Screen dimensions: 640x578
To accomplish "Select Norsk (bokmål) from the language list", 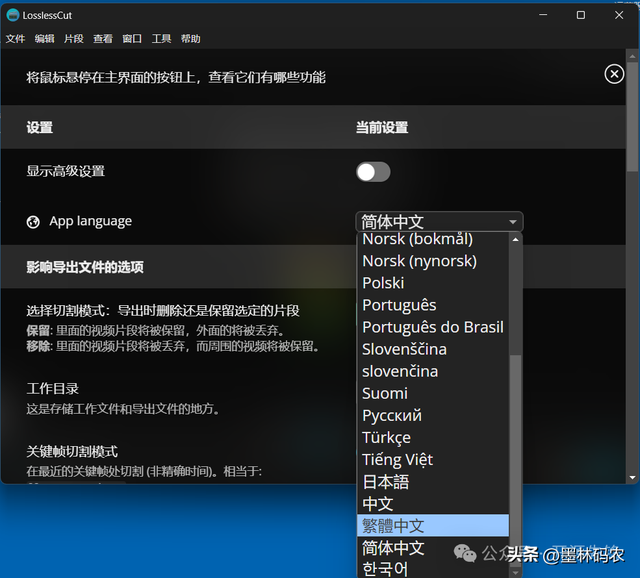I will (433, 239).
